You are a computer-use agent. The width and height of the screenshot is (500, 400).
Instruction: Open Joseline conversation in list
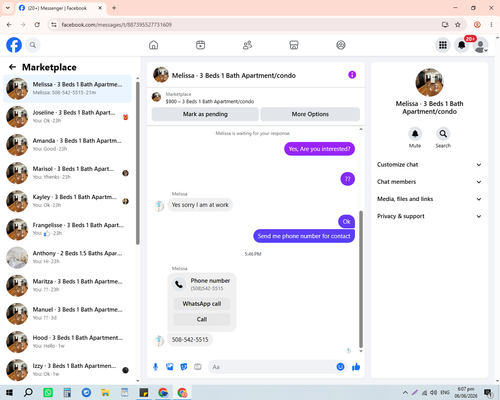[x=67, y=117]
